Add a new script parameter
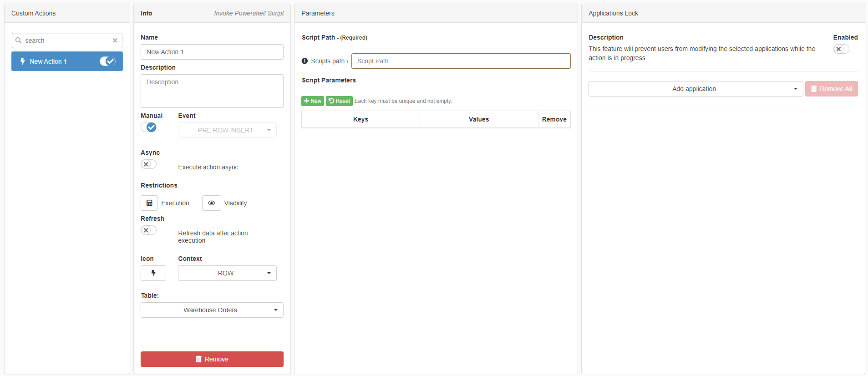The image size is (868, 376). pyautogui.click(x=313, y=101)
